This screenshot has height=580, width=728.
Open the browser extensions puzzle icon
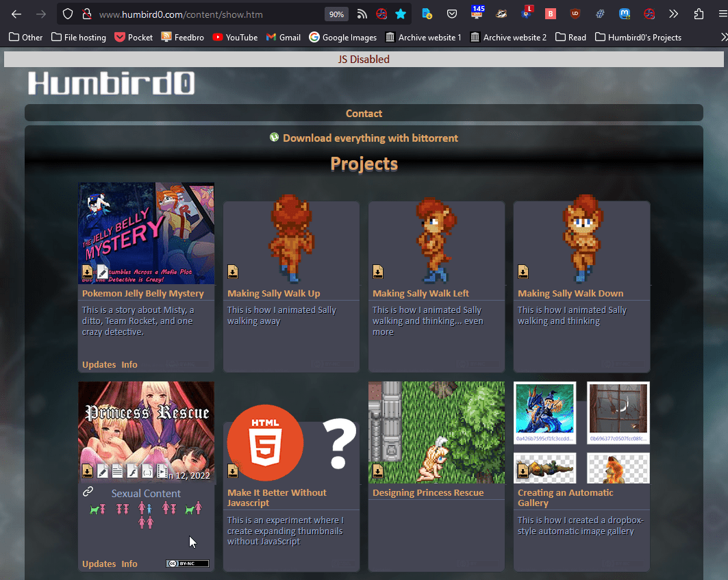pos(699,14)
